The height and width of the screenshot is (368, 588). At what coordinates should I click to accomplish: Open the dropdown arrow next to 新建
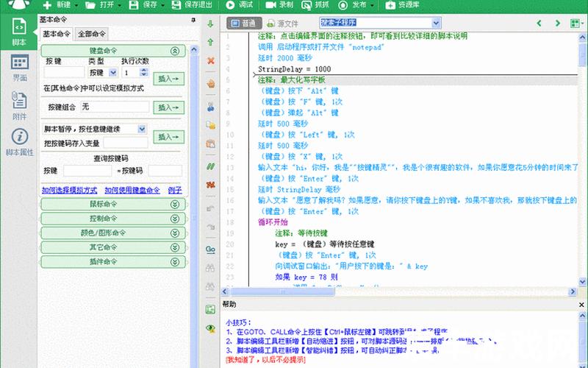tap(76, 5)
